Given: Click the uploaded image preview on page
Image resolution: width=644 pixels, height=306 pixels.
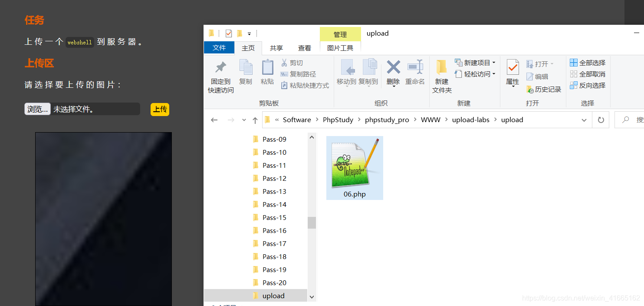Looking at the screenshot, I should pos(103,219).
